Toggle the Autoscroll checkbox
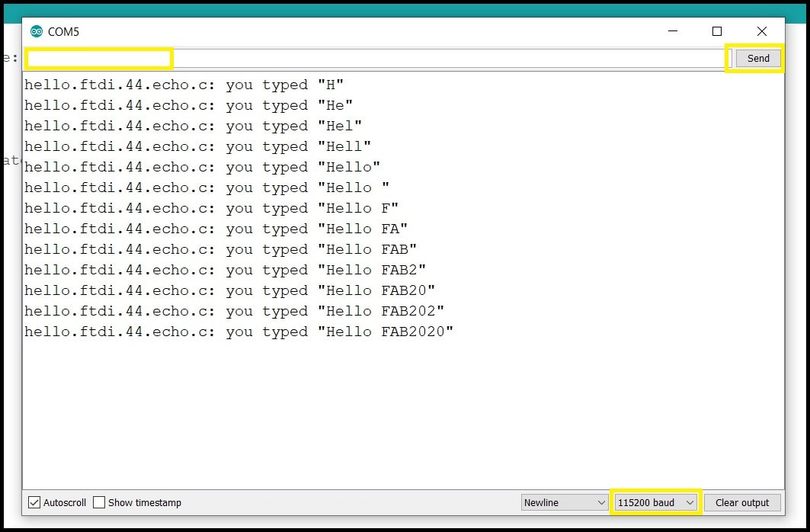This screenshot has width=810, height=532. 34,502
